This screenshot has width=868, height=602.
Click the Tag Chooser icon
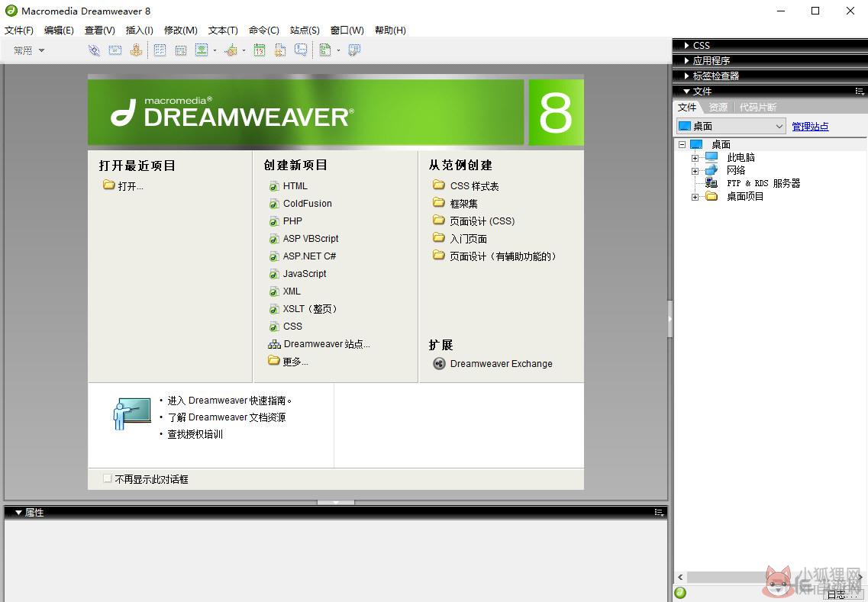pyautogui.click(x=354, y=50)
